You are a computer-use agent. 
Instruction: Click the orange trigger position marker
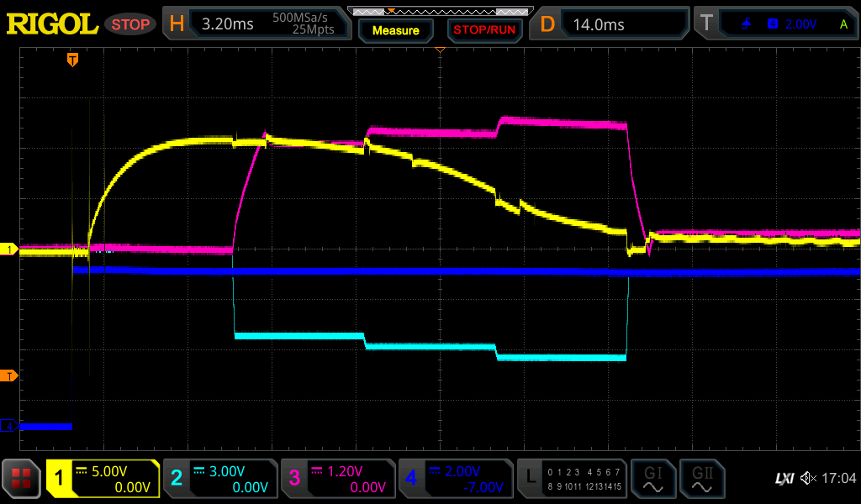(x=73, y=59)
